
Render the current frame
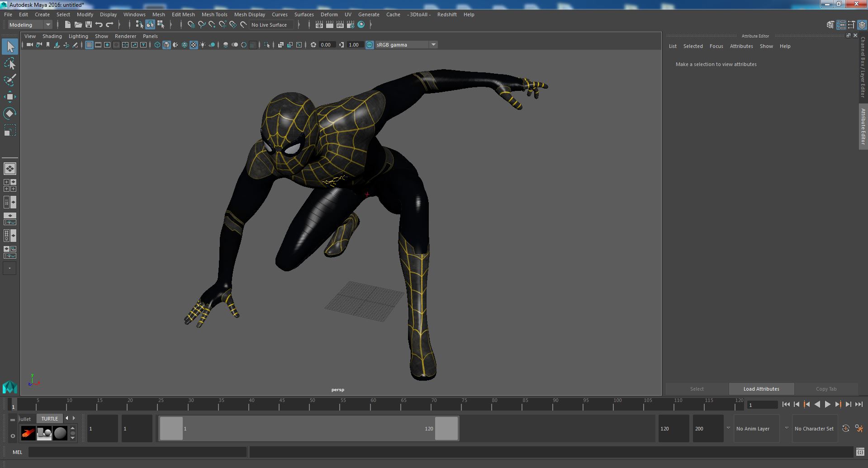(330, 25)
